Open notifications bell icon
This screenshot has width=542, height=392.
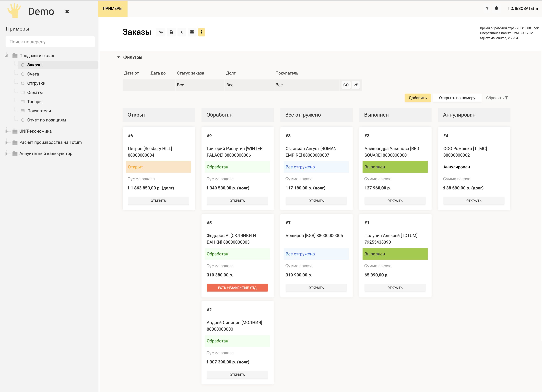pyautogui.click(x=496, y=8)
